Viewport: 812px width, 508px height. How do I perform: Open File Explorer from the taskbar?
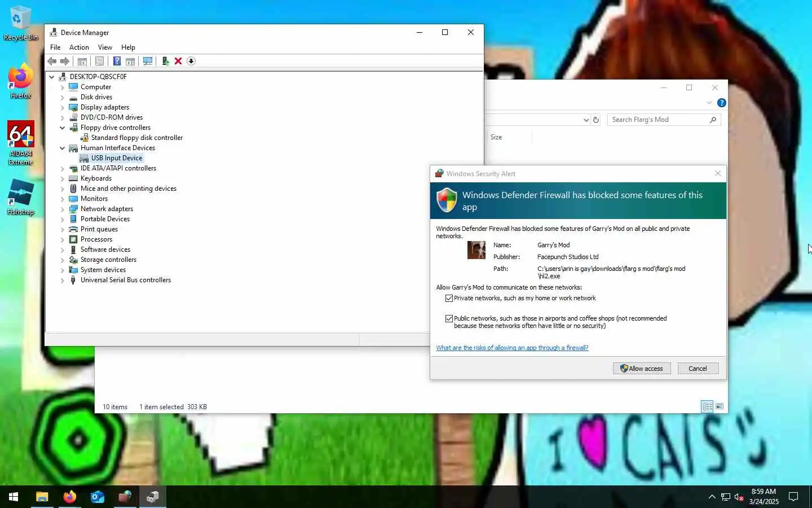42,497
